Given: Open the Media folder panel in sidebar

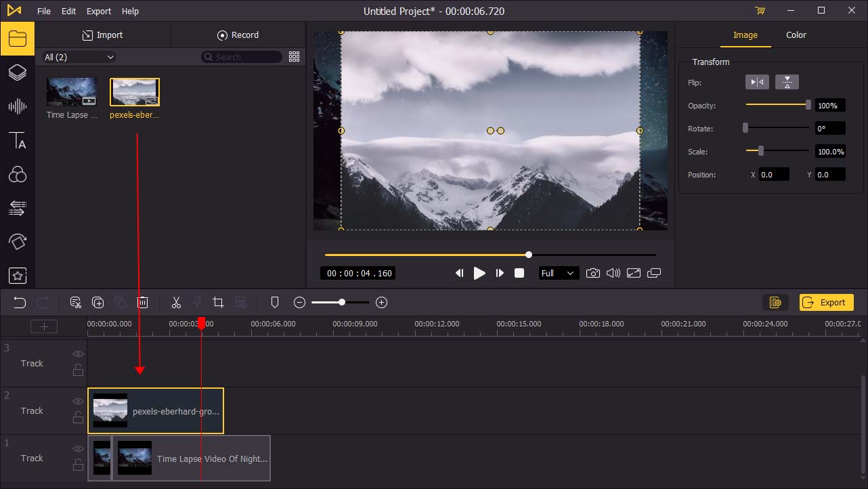Looking at the screenshot, I should pyautogui.click(x=18, y=39).
